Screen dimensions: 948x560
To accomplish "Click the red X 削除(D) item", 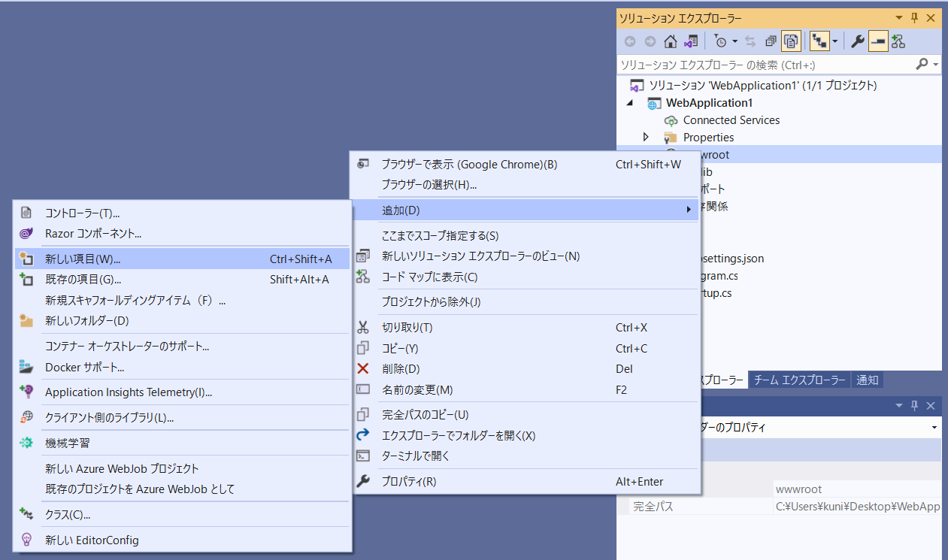I will click(x=525, y=369).
